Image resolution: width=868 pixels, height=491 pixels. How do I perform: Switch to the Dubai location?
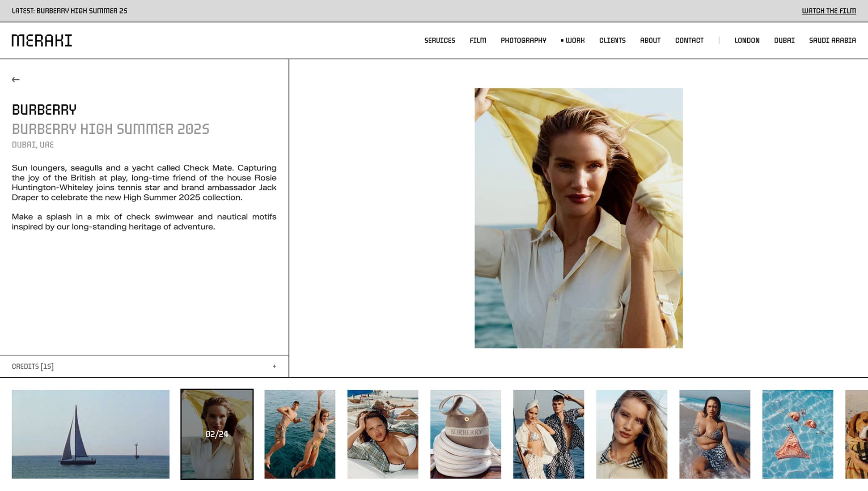click(x=784, y=40)
